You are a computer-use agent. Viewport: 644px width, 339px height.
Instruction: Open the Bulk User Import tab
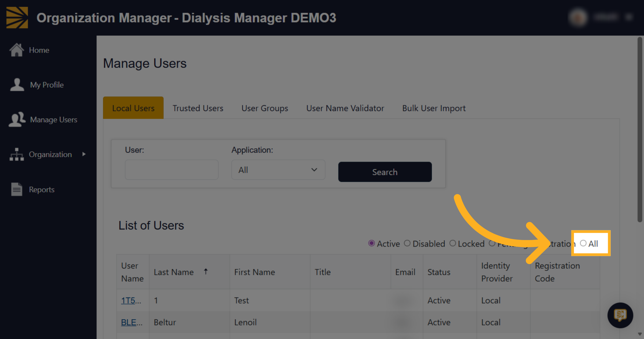coord(434,108)
